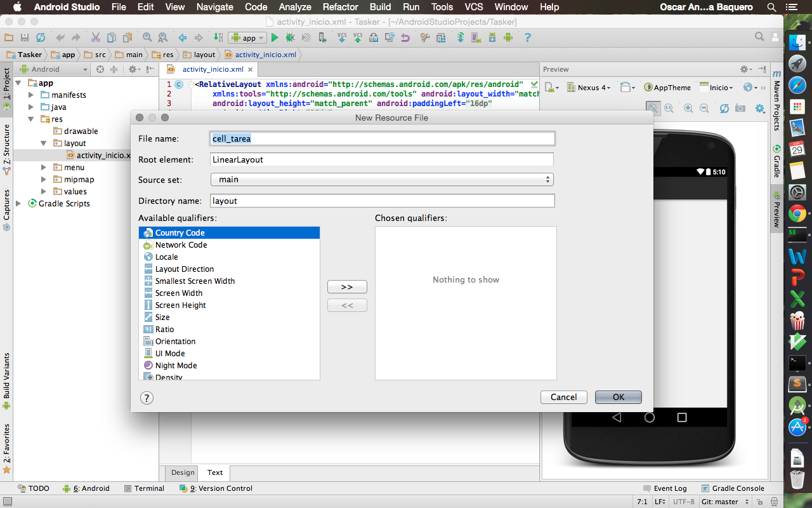812x508 pixels.
Task: Open the Nexus 4 device dropdown
Action: (x=589, y=88)
